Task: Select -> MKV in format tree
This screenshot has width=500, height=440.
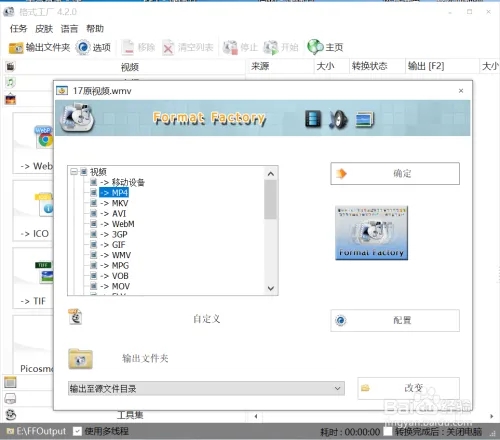Action: (x=114, y=203)
